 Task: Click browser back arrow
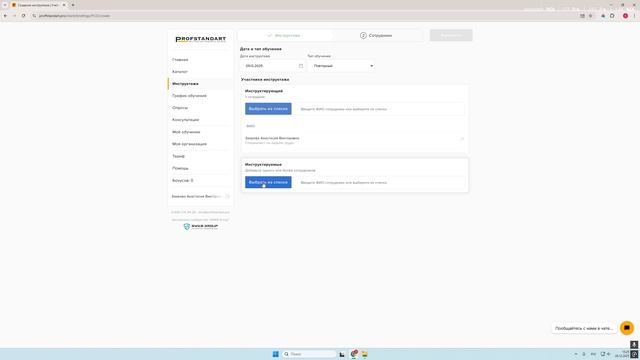tap(5, 16)
